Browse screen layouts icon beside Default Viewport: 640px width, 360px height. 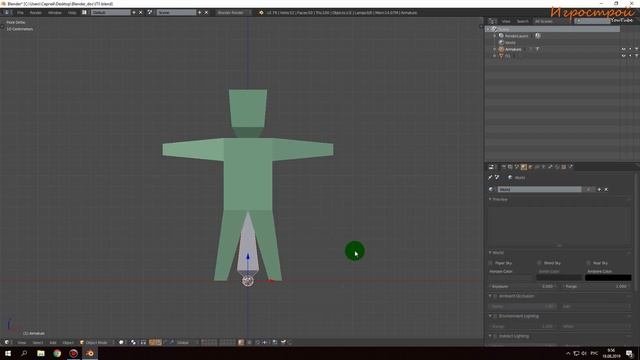coord(84,13)
